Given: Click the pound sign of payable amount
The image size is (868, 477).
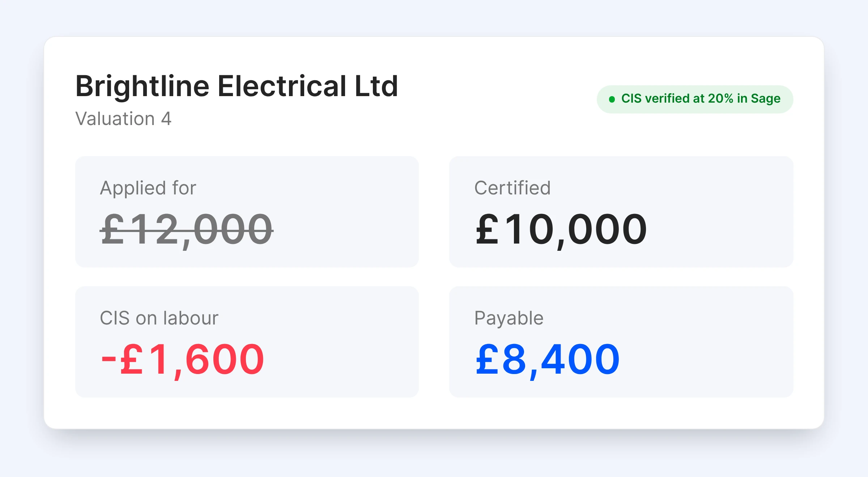Looking at the screenshot, I should (487, 360).
